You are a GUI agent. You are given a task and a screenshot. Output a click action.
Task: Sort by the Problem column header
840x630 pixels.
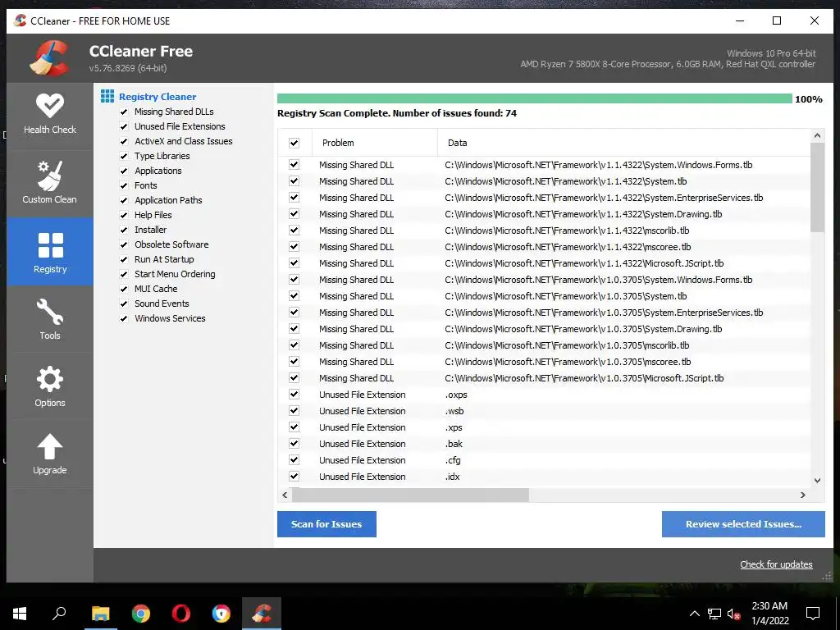(x=374, y=143)
